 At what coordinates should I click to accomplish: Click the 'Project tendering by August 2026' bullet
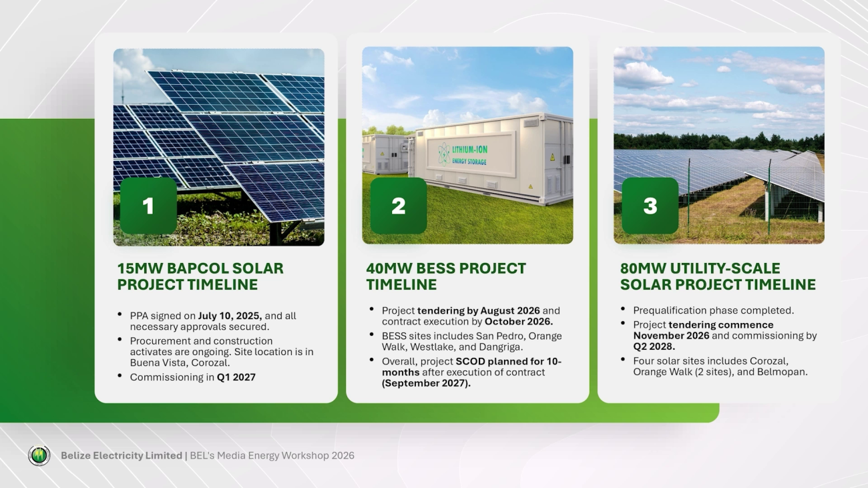pyautogui.click(x=465, y=316)
